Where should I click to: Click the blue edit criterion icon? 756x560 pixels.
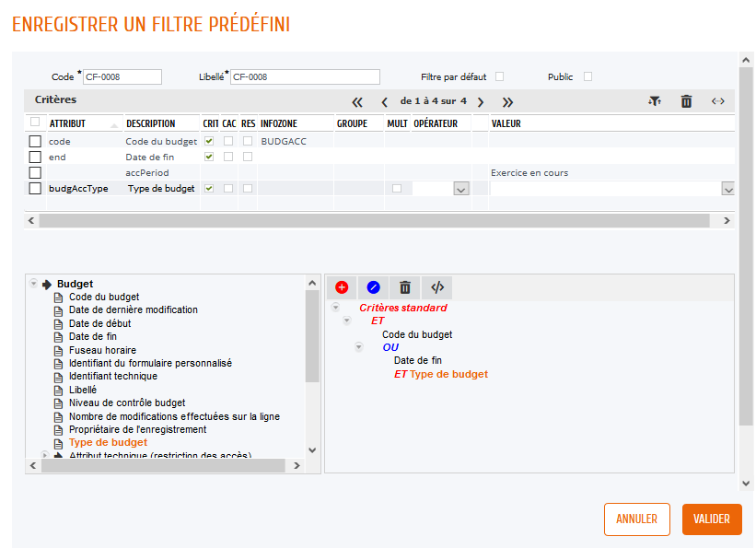pyautogui.click(x=373, y=287)
